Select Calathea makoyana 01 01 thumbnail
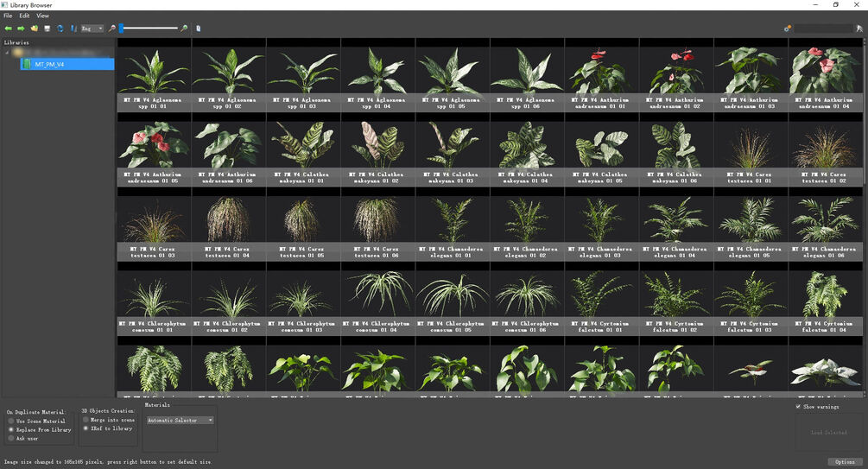This screenshot has height=469, width=868. click(303, 149)
